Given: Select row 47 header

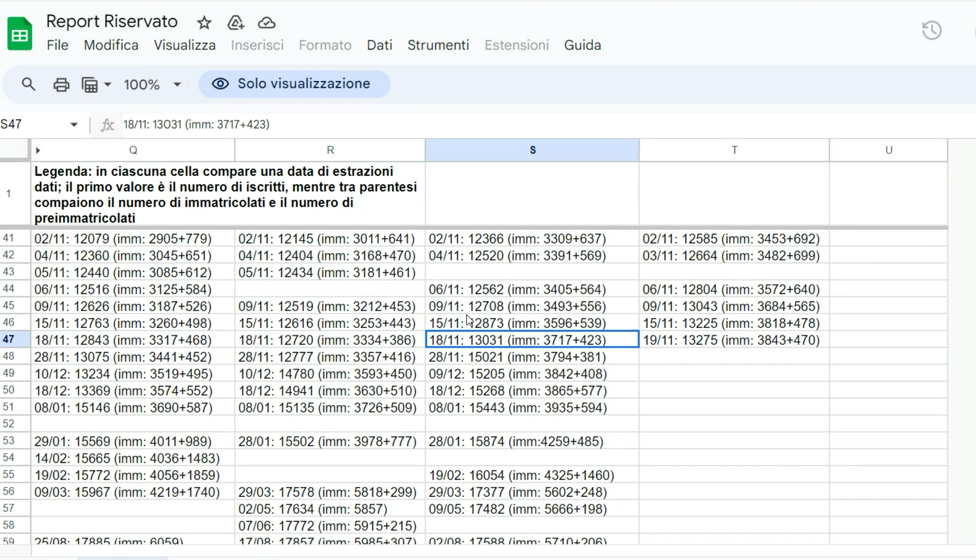Looking at the screenshot, I should pyautogui.click(x=15, y=339).
